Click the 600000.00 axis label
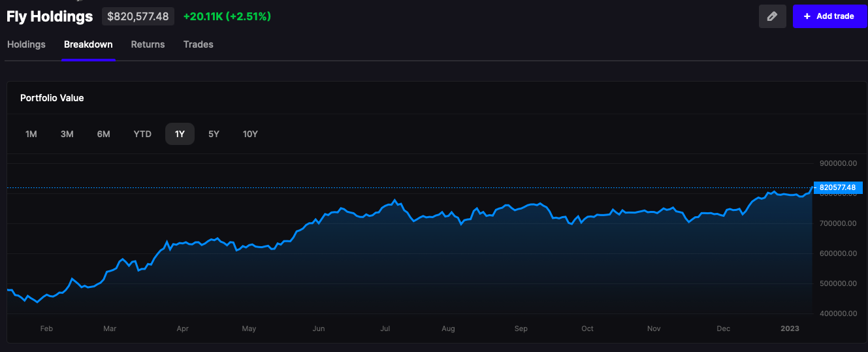 coord(837,253)
